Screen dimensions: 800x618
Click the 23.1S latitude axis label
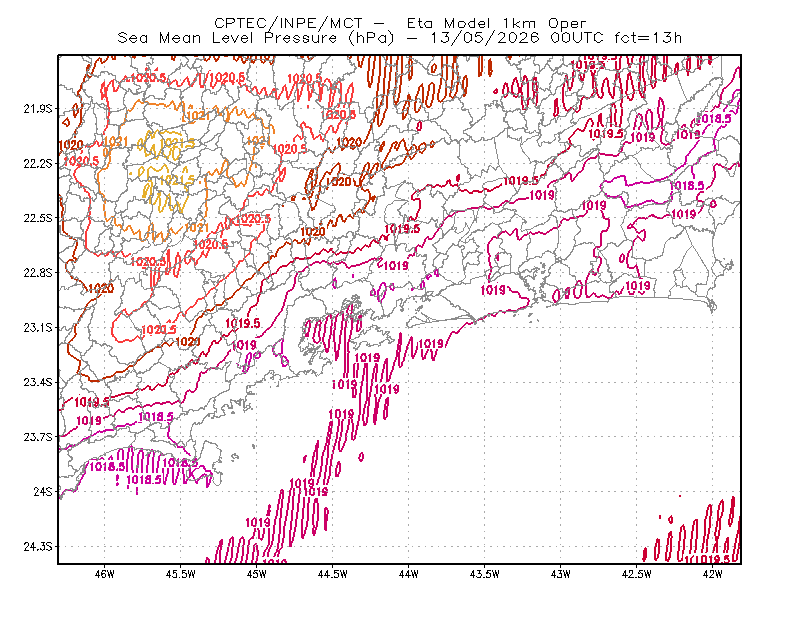38,327
